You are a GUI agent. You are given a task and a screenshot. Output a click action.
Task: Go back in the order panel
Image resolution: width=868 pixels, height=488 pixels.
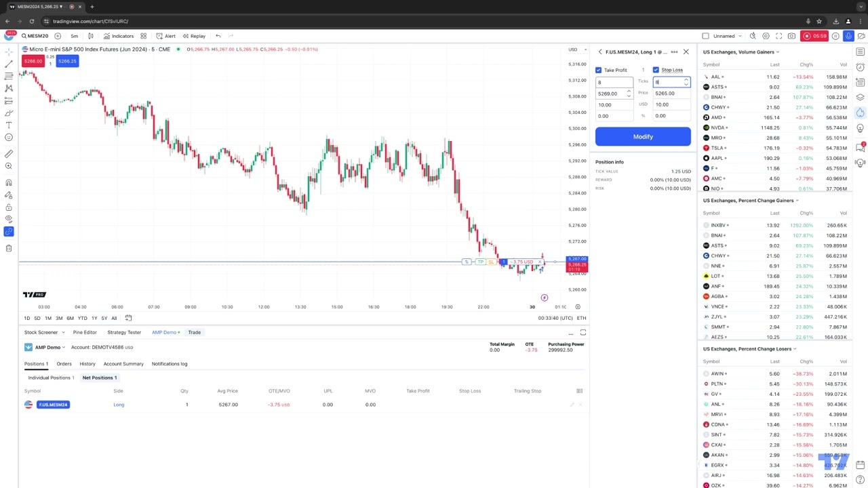(x=599, y=52)
